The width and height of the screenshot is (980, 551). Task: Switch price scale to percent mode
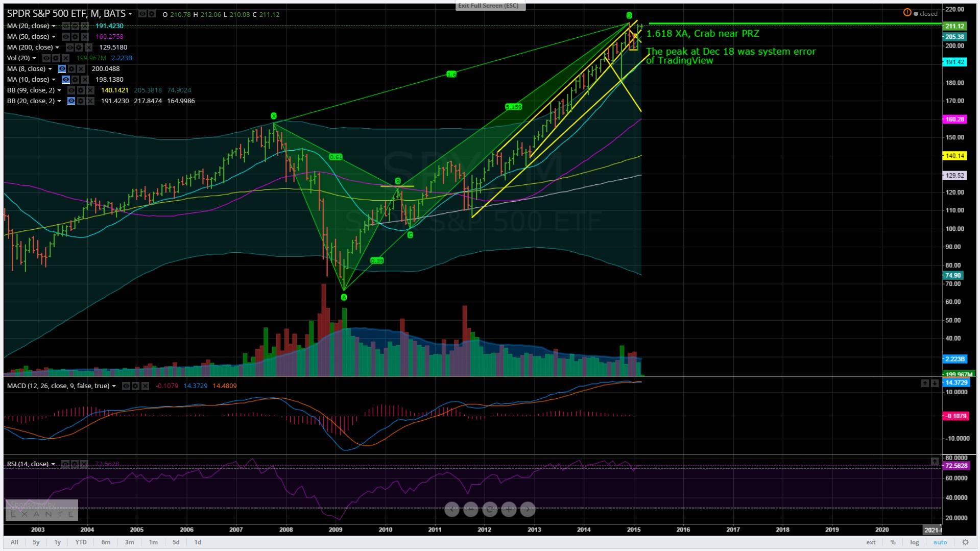(x=893, y=542)
